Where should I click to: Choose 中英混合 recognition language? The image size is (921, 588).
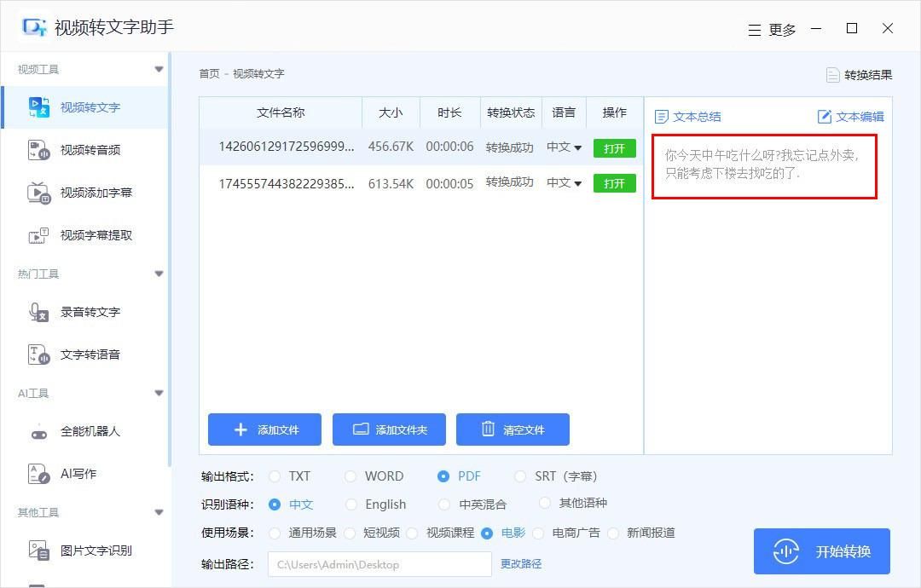click(x=444, y=504)
